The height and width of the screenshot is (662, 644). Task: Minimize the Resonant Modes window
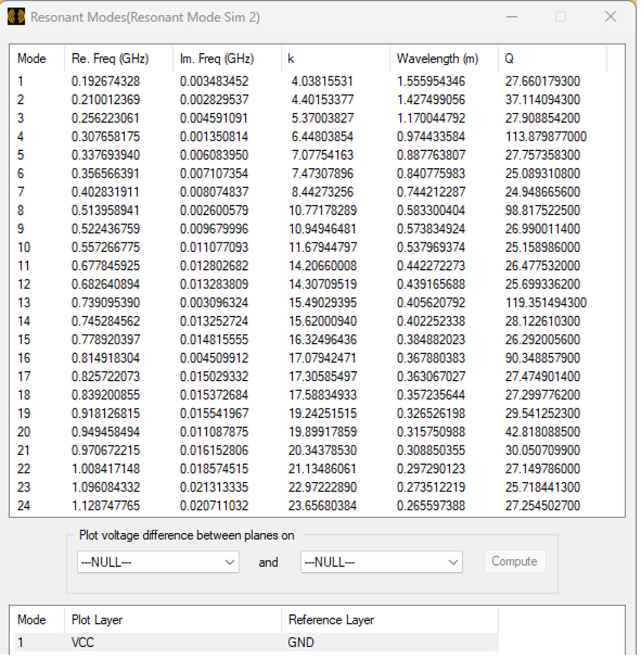[x=511, y=16]
